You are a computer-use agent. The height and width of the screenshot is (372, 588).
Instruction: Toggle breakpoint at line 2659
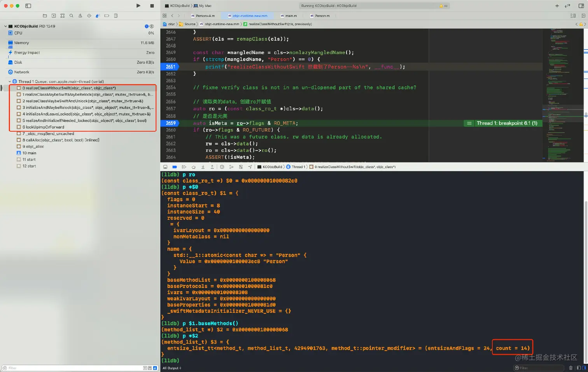point(170,123)
